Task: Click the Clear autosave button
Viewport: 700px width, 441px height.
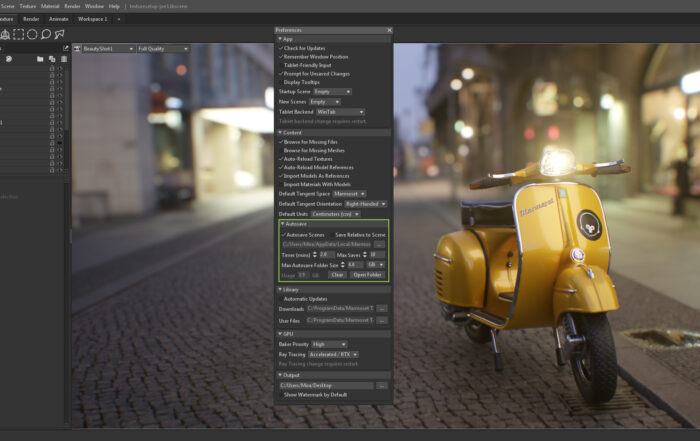Action: coord(338,275)
